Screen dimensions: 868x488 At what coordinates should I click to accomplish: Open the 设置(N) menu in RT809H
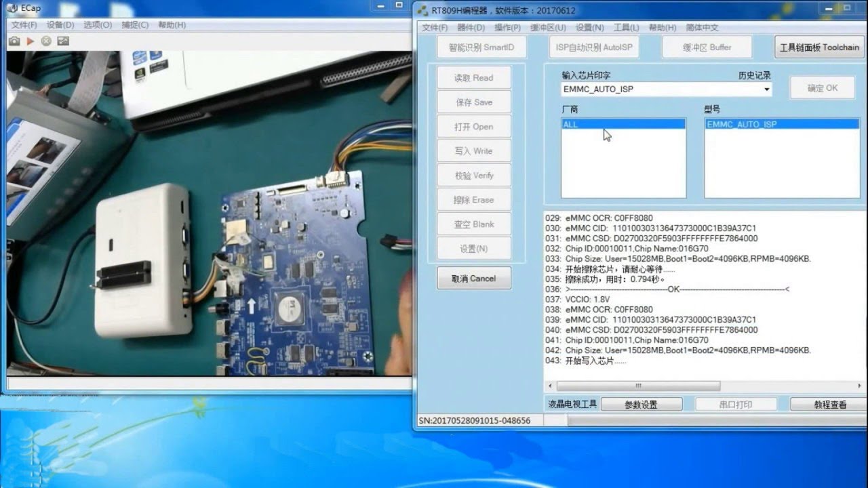tap(589, 28)
